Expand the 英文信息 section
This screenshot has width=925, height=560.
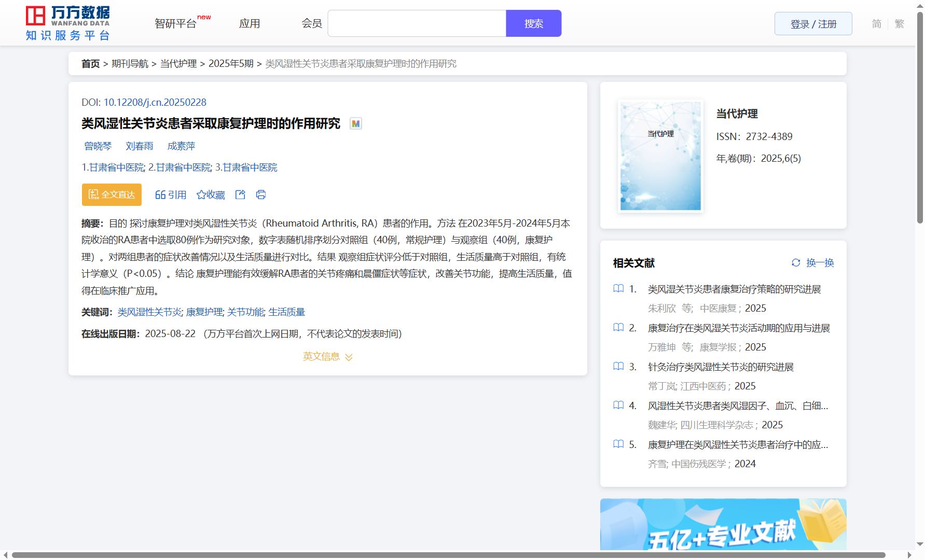[x=327, y=357]
